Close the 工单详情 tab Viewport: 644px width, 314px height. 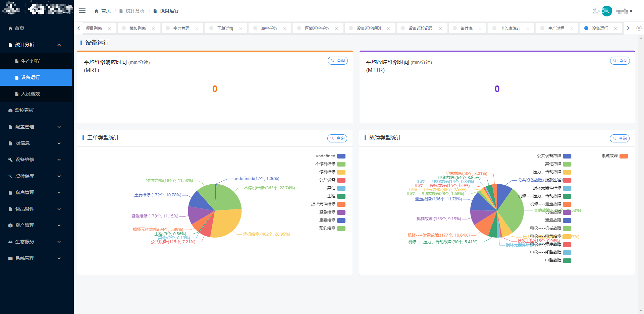click(241, 28)
